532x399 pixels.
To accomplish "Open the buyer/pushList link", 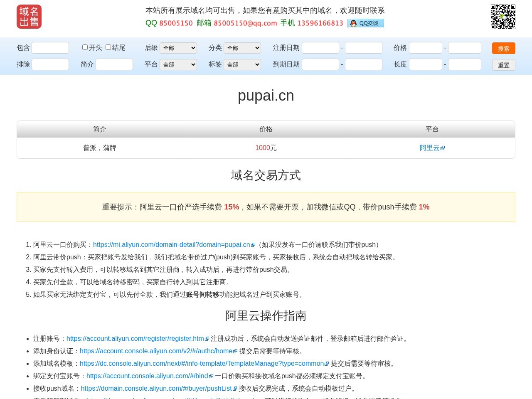I will pyautogui.click(x=156, y=389).
